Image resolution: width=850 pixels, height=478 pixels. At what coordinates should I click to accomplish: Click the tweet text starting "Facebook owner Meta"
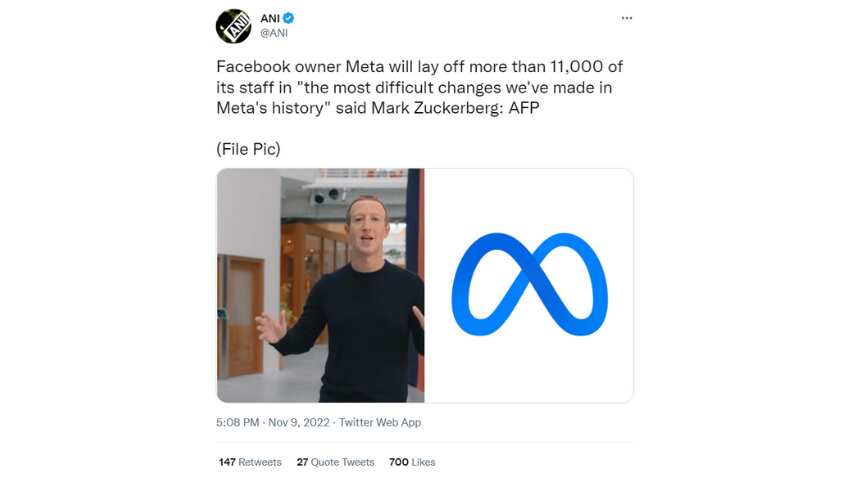pyautogui.click(x=420, y=87)
